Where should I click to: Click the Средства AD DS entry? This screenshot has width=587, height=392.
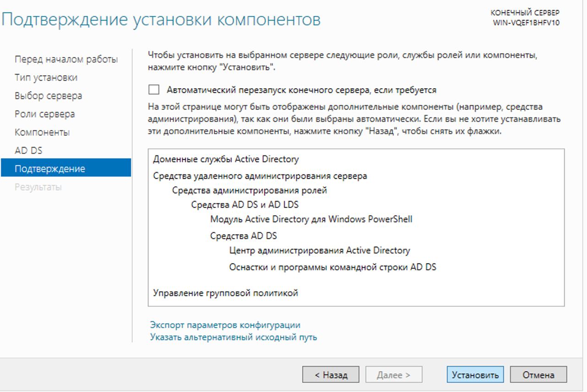tap(244, 236)
